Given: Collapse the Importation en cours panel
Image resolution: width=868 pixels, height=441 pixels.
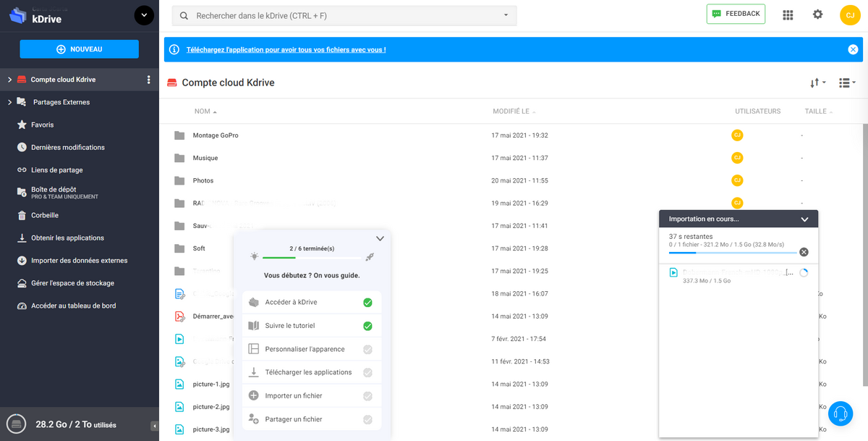Looking at the screenshot, I should (804, 219).
